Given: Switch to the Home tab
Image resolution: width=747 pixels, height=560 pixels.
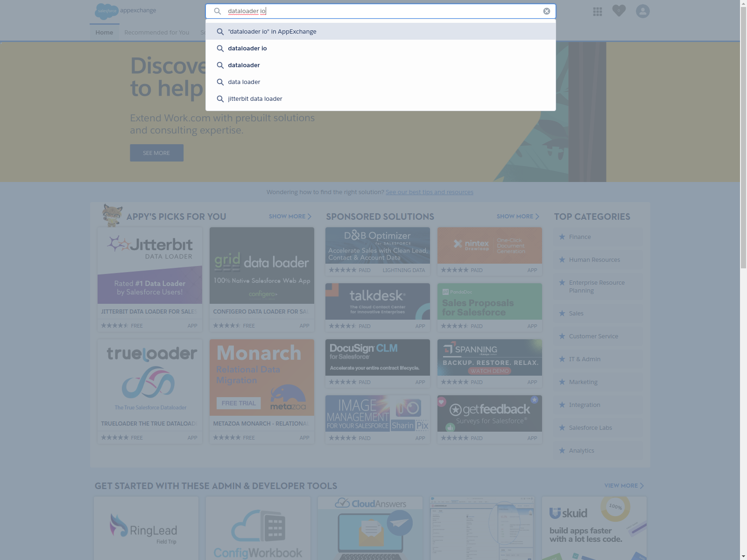Looking at the screenshot, I should (x=104, y=32).
